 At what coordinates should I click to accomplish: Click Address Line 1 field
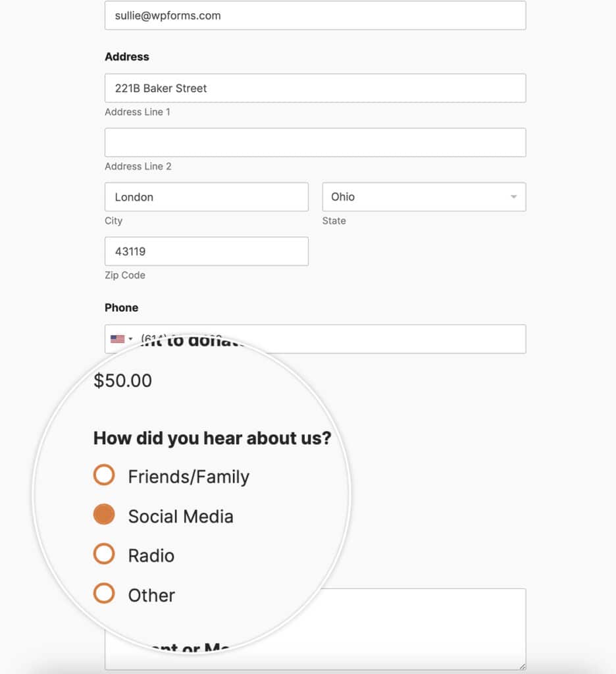click(315, 88)
